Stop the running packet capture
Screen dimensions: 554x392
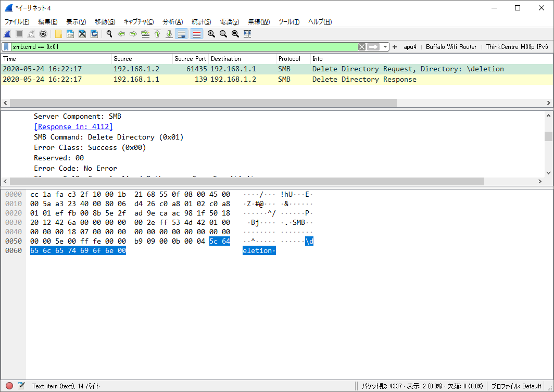19,34
